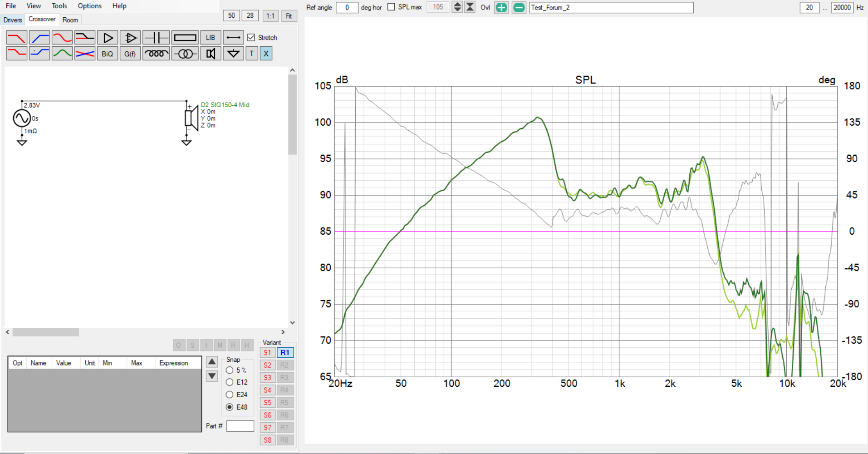This screenshot has height=454, width=868.
Task: Click schematic scrollbar up arrow
Action: pyautogui.click(x=293, y=70)
